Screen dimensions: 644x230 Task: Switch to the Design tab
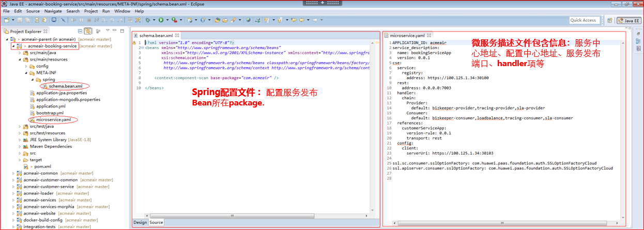click(140, 222)
